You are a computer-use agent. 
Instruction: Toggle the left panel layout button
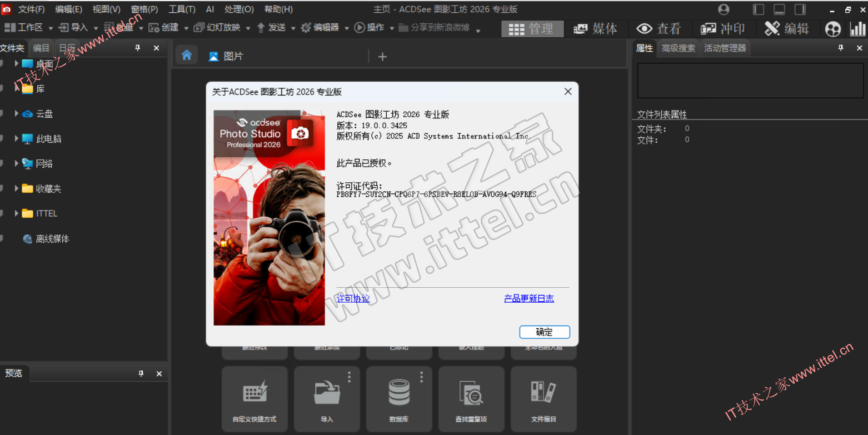pyautogui.click(x=759, y=9)
